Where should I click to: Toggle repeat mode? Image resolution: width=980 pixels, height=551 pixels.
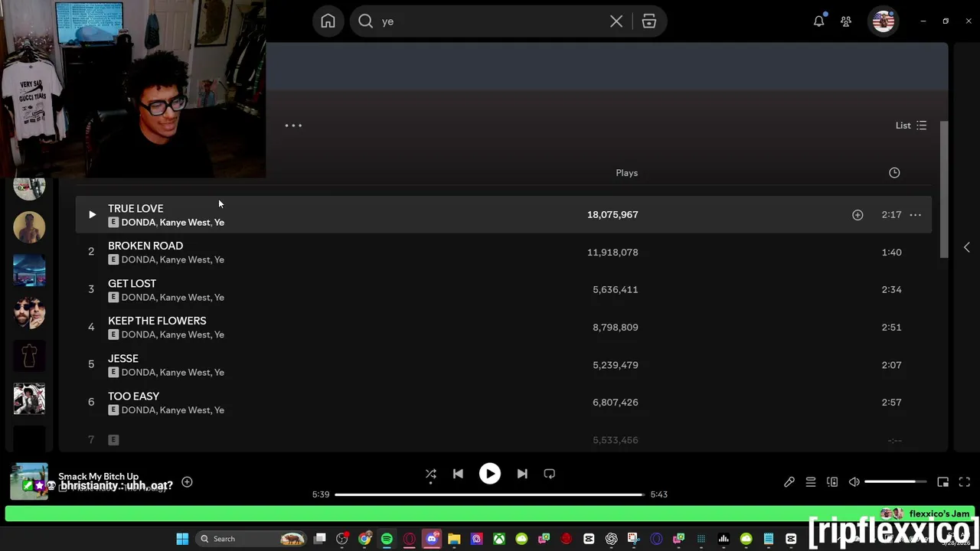pos(549,474)
